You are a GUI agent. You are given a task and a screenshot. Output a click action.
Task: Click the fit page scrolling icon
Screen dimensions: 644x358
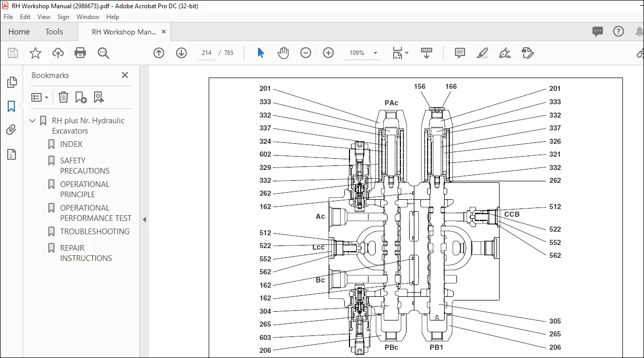398,53
